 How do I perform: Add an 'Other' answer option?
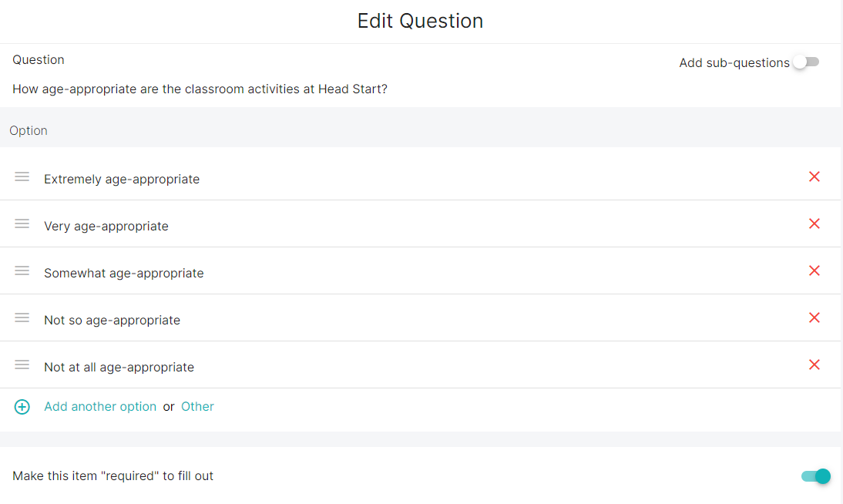(x=197, y=407)
